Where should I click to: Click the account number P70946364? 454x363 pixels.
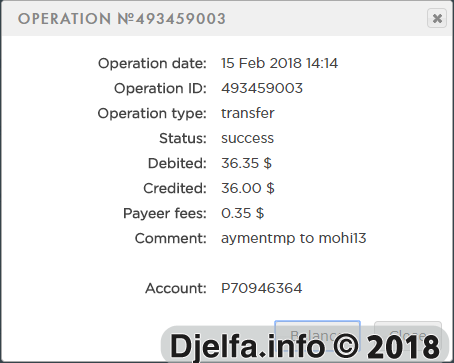point(262,288)
